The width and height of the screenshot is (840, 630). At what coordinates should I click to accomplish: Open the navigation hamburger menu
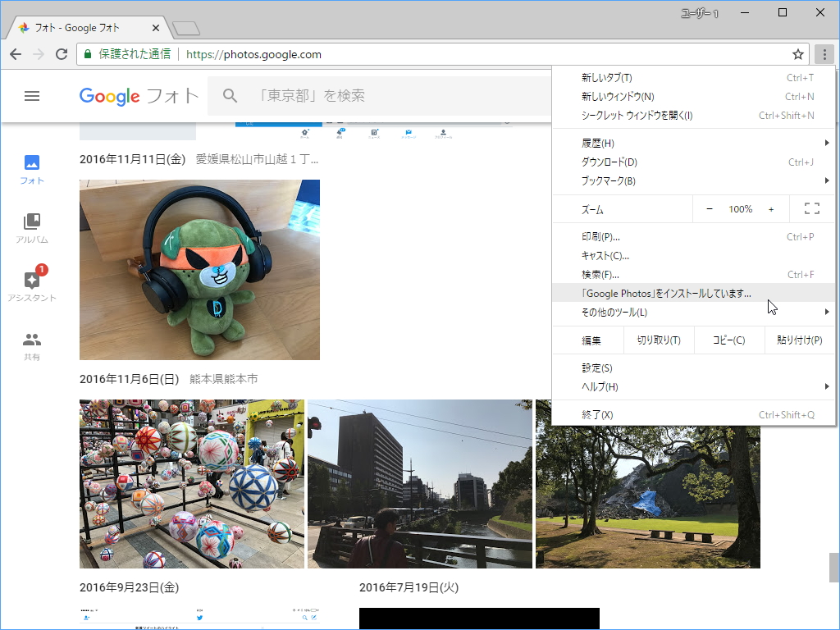pyautogui.click(x=32, y=96)
